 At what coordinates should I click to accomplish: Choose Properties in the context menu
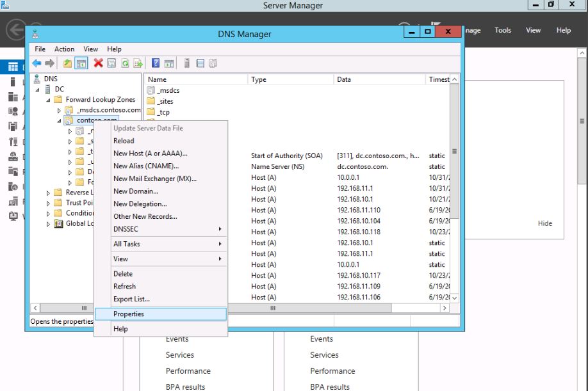[161, 314]
